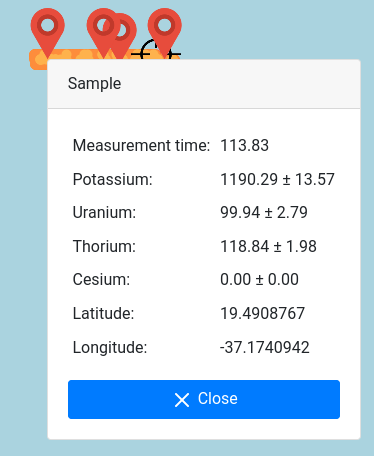Click the Thorium value 118.84 ± 1.98
Viewport: 374px width, 456px height.
(268, 246)
